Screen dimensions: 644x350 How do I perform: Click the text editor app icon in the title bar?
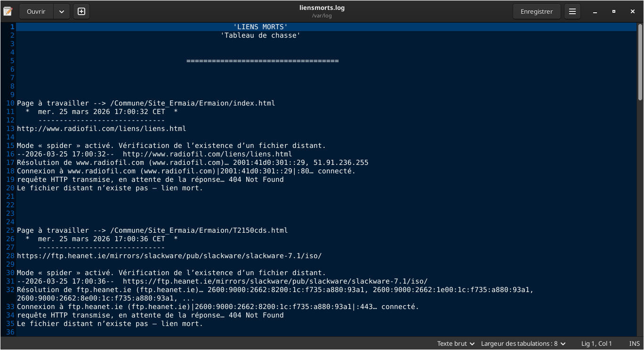[x=8, y=11]
